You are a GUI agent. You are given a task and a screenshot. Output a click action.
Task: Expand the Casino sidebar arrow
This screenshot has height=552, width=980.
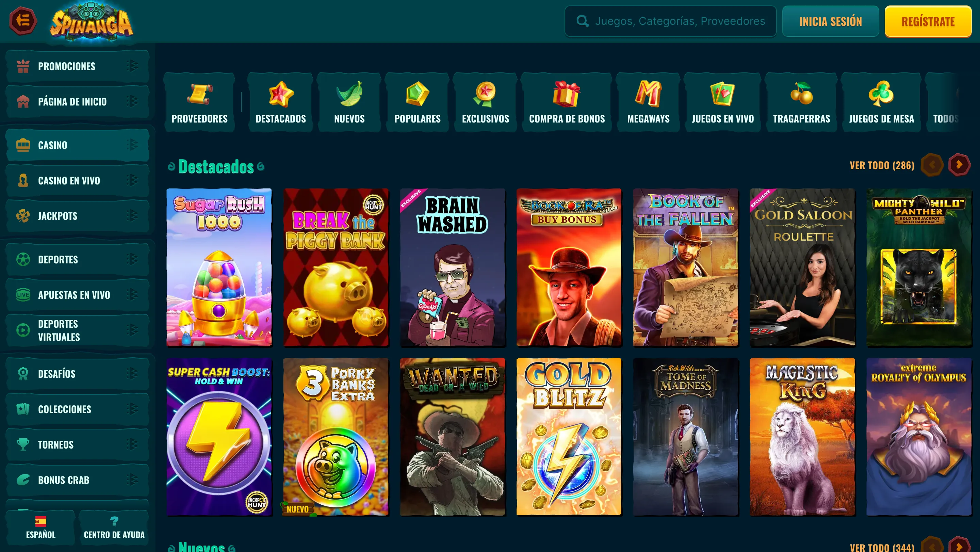[132, 145]
